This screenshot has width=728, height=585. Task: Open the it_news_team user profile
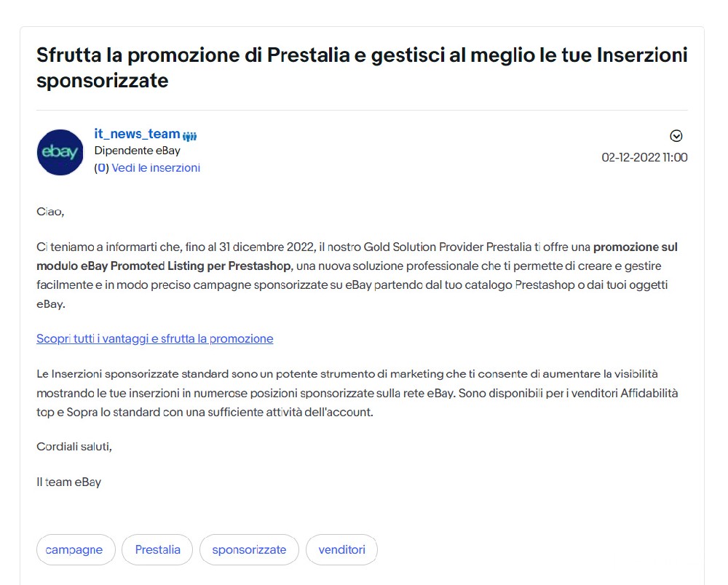point(137,134)
